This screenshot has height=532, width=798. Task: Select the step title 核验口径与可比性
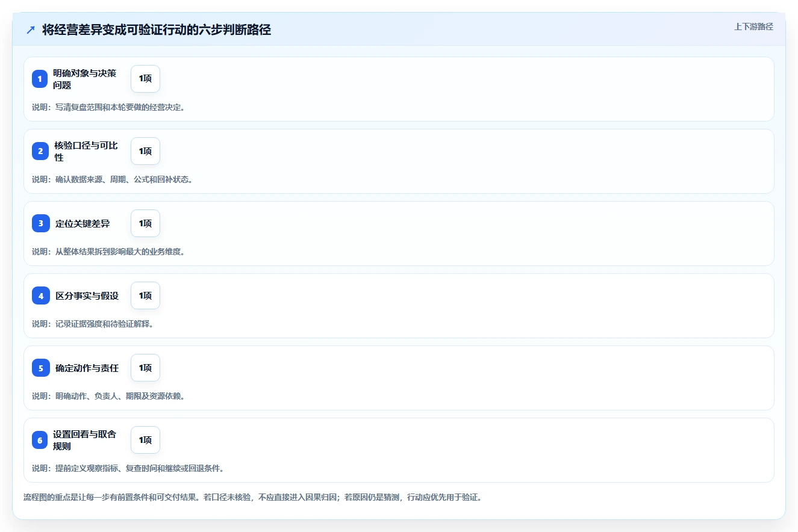[x=85, y=151]
